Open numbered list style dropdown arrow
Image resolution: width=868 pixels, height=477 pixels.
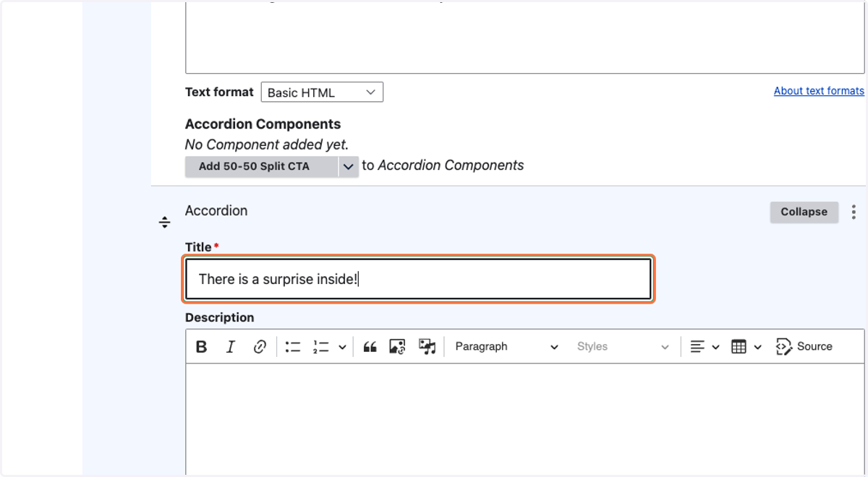(341, 347)
